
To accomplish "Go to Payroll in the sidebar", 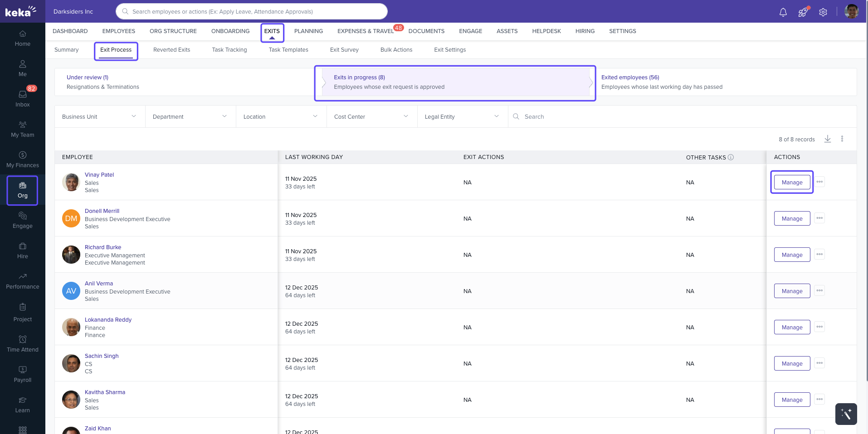I will click(23, 374).
